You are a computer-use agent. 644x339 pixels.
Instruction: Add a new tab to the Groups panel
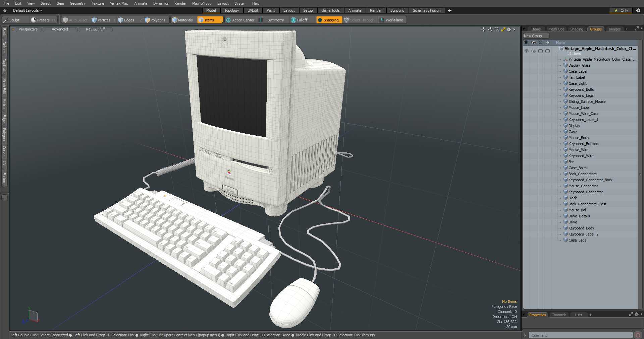pos(627,29)
